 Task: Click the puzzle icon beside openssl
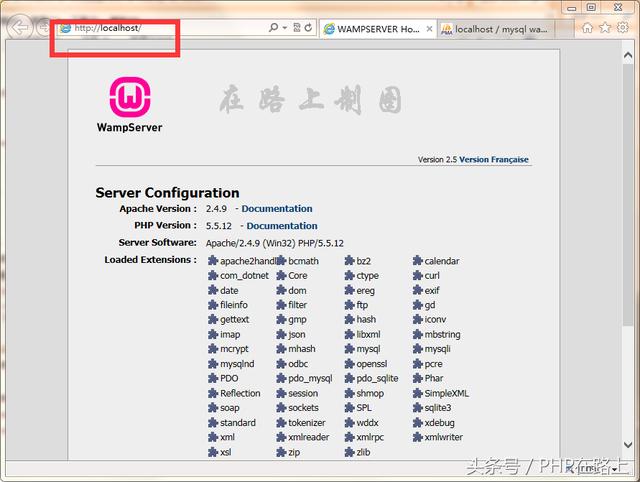[349, 364]
